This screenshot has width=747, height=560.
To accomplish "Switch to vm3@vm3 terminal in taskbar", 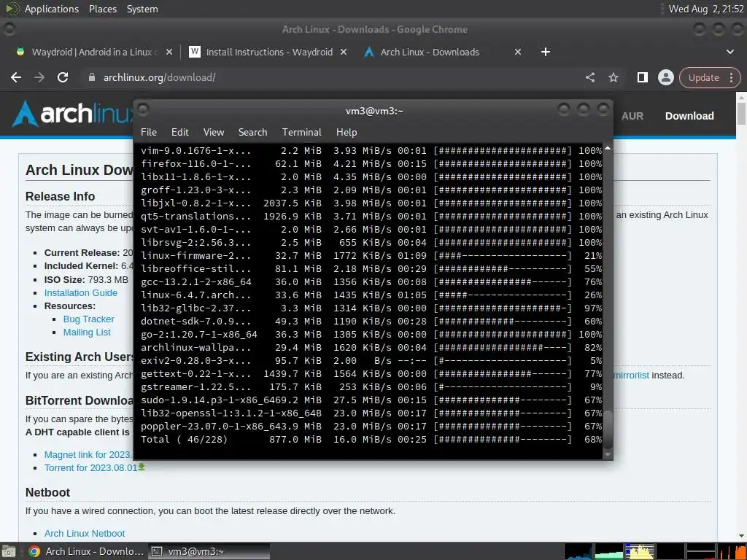I will pos(209,551).
